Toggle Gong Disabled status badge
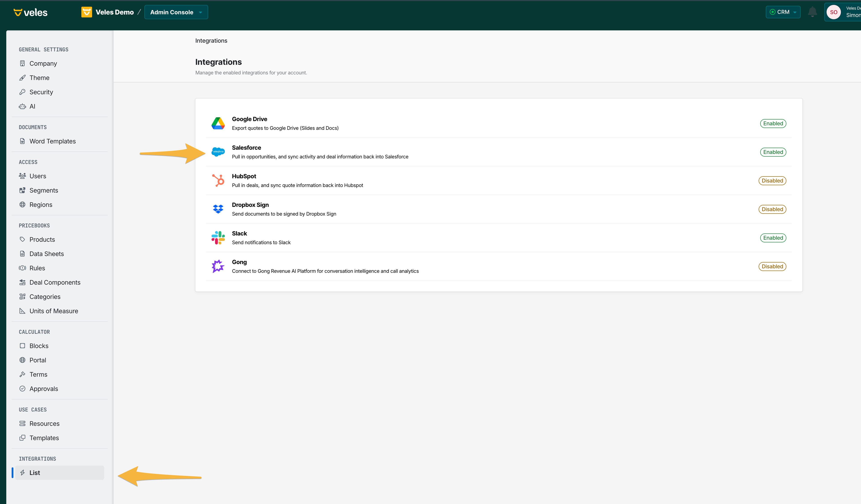This screenshot has height=504, width=861. [x=772, y=267]
